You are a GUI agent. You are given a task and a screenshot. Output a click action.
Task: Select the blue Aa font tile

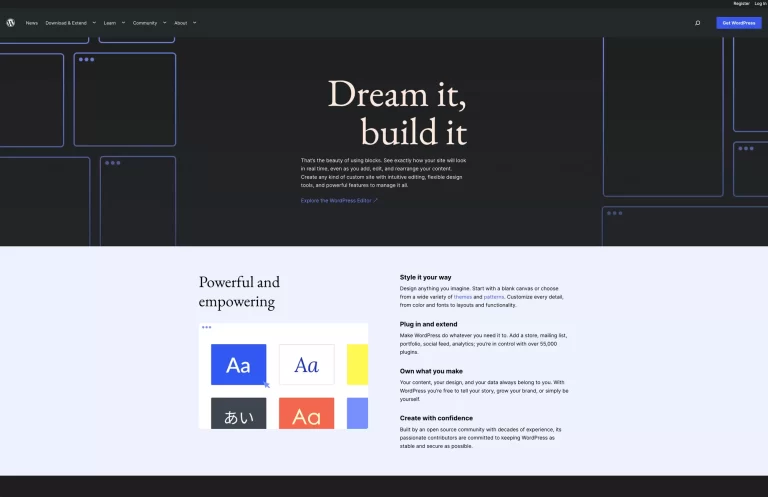239,364
